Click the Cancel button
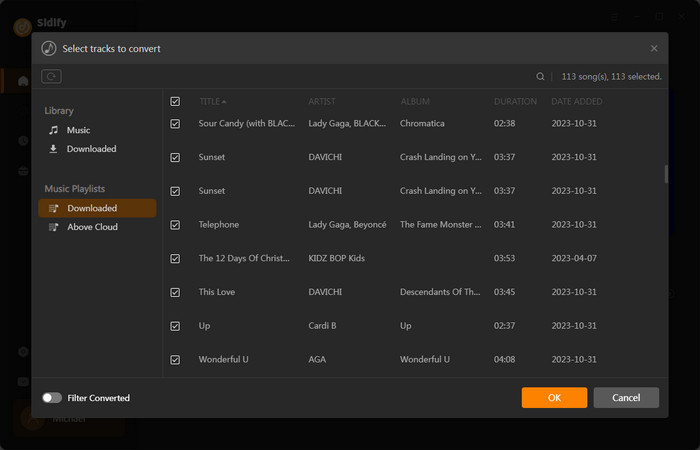 point(626,397)
